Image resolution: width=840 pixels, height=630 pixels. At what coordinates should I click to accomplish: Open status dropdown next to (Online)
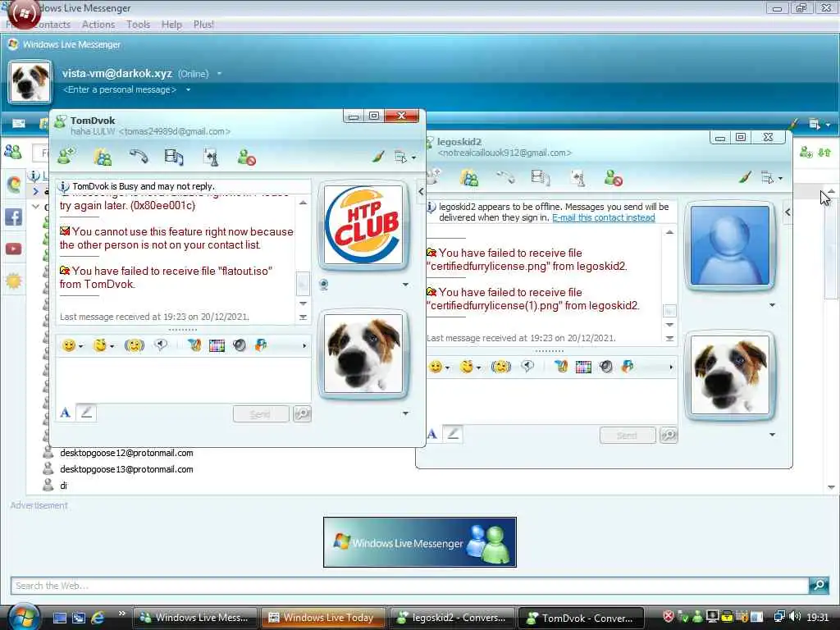click(219, 73)
